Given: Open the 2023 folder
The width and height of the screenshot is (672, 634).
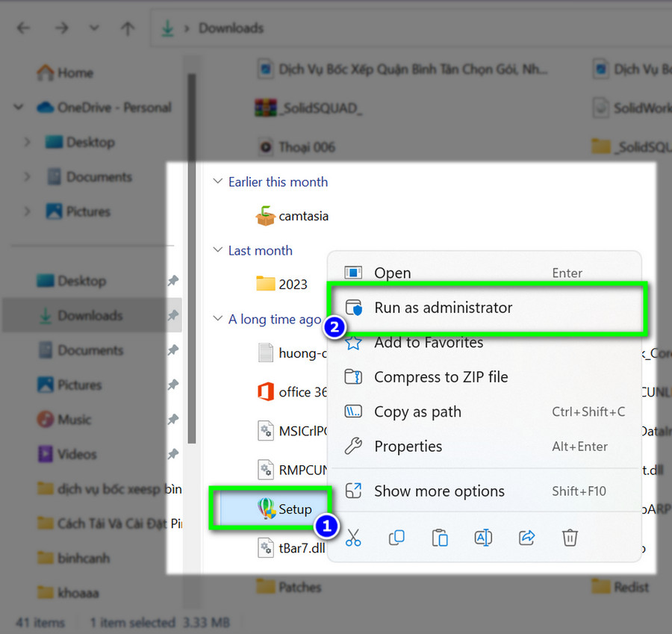Looking at the screenshot, I should 292,285.
